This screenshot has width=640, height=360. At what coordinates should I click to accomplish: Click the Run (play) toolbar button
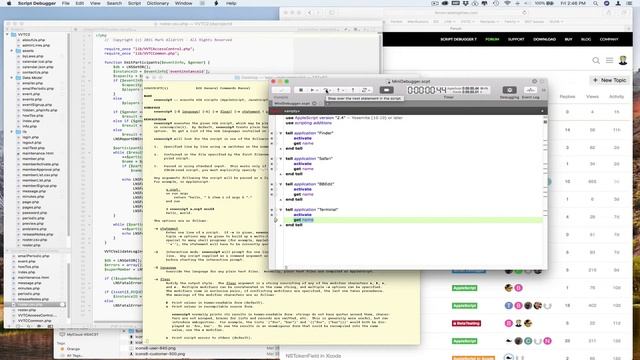(x=312, y=90)
